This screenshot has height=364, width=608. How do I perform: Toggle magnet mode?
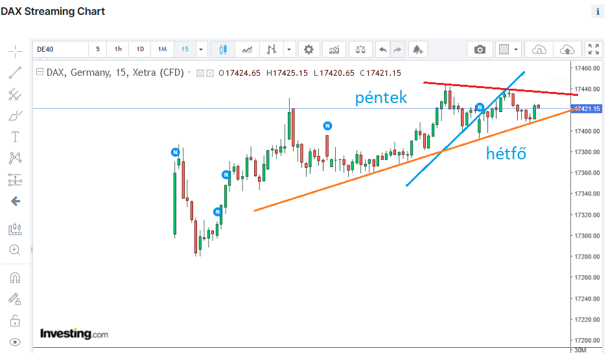(15, 278)
